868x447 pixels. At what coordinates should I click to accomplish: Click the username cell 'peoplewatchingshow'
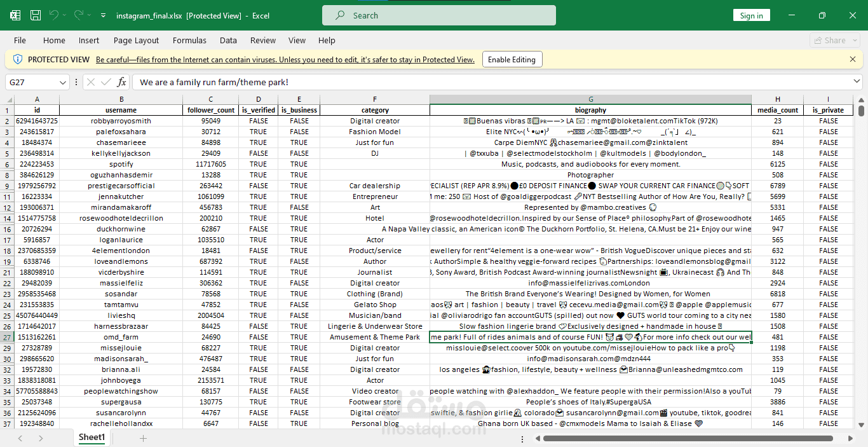(121, 391)
